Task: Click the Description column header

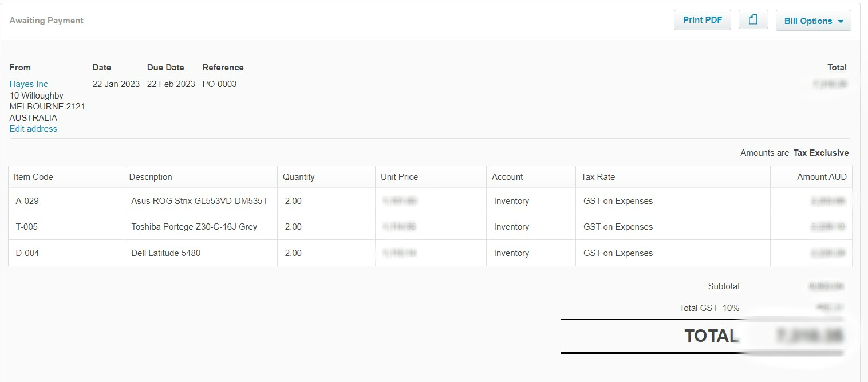Action: pos(151,177)
